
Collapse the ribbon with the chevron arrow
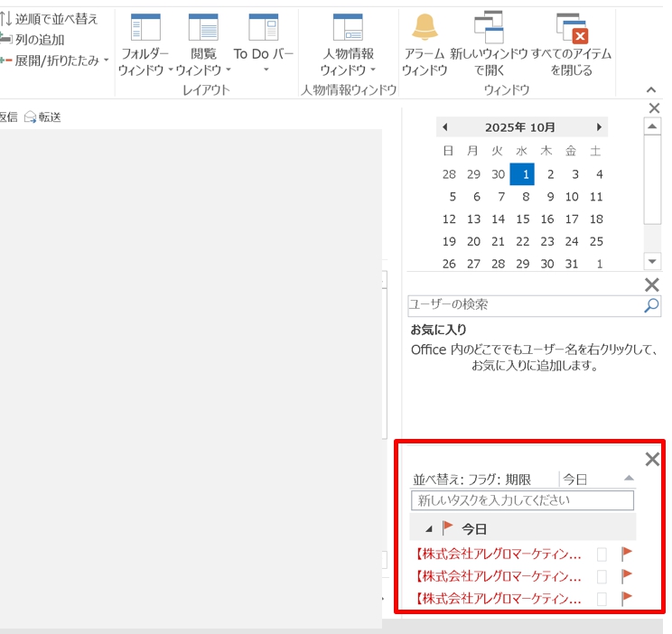651,89
